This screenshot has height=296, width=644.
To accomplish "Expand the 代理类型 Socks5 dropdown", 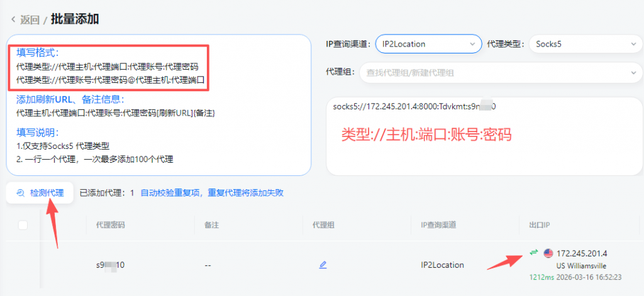I will (585, 44).
